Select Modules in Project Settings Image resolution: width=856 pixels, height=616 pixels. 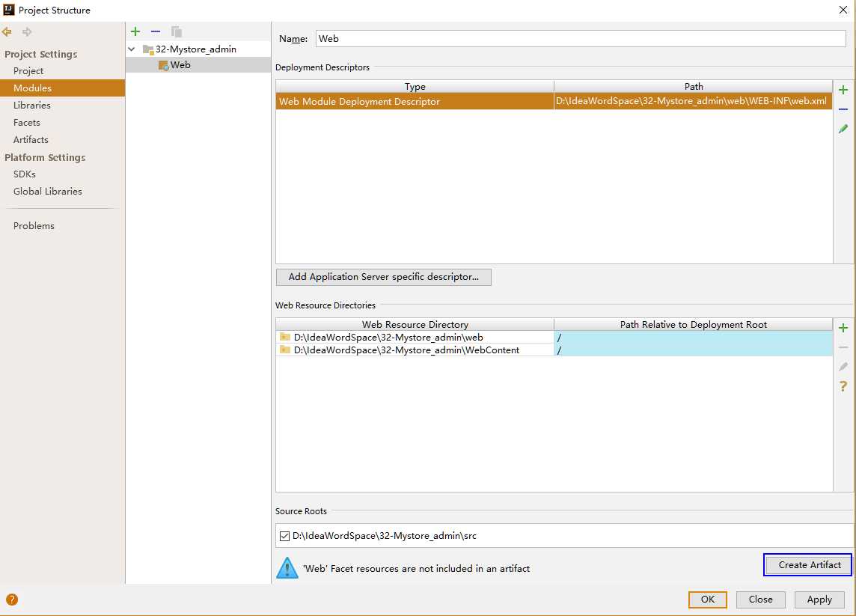click(62, 88)
